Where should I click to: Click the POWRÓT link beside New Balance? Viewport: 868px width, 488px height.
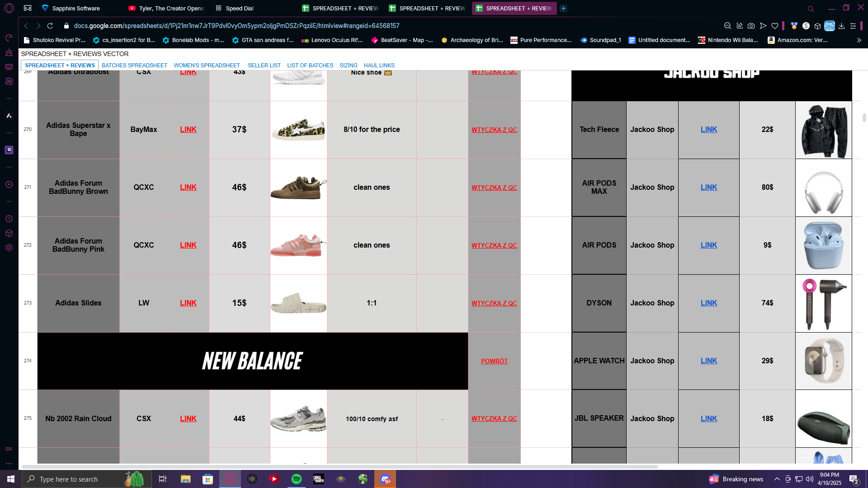click(x=494, y=361)
